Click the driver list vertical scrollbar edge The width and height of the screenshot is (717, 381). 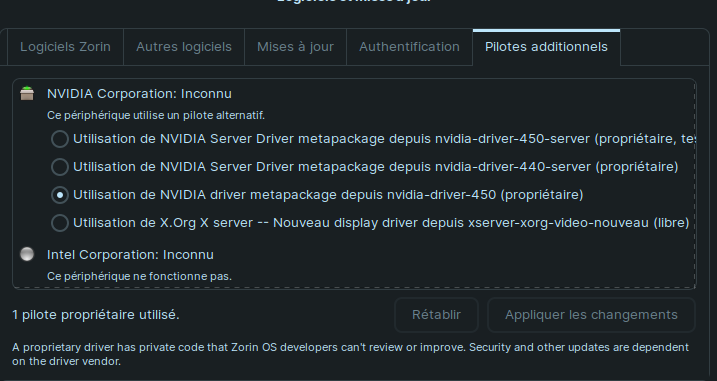pos(695,184)
